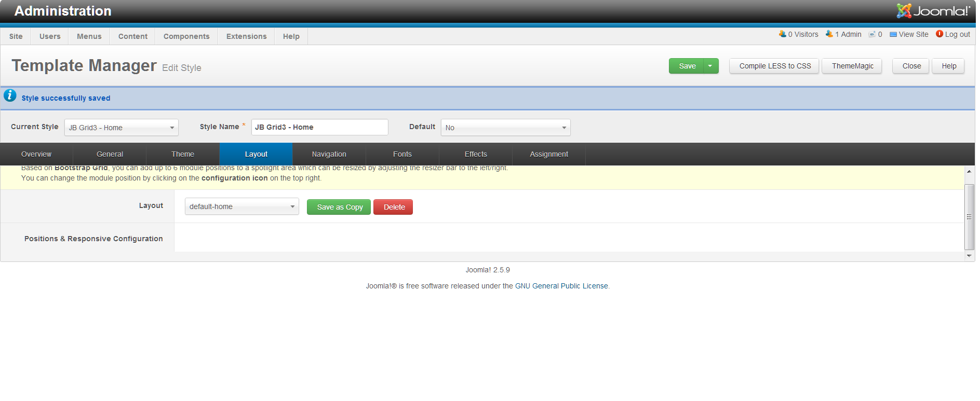Switch to the Effects tab
The height and width of the screenshot is (401, 980).
(476, 154)
